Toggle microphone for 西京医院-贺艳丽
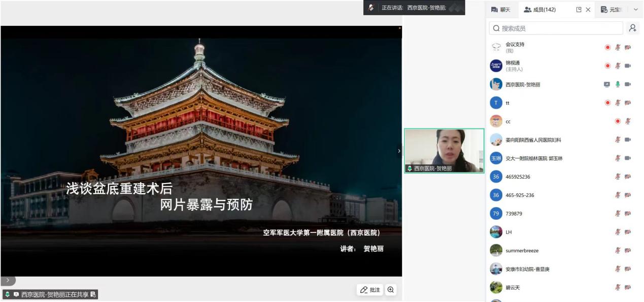 click(x=618, y=84)
